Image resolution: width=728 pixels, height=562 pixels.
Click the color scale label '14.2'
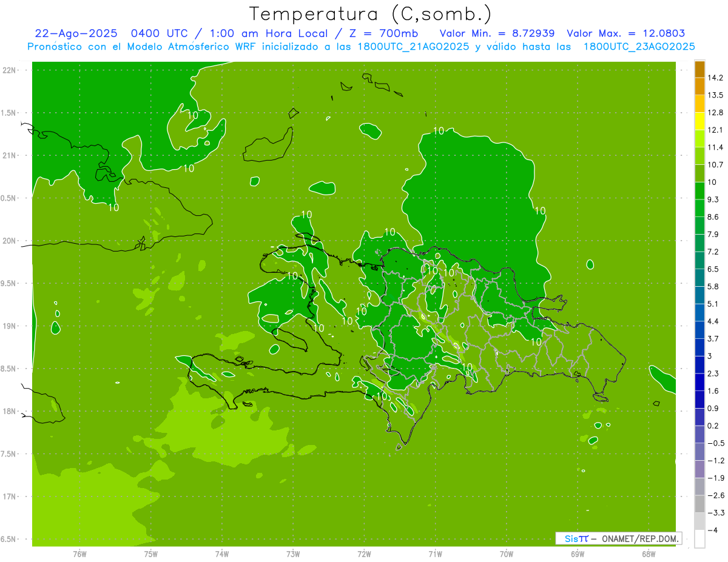715,78
